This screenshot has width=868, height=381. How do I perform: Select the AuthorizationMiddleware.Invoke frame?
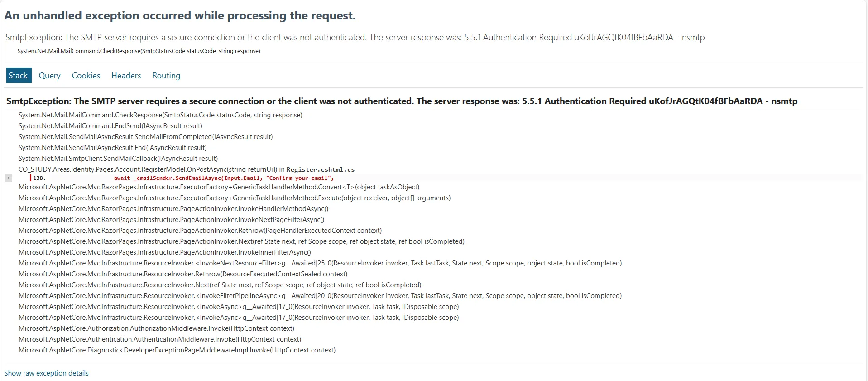156,328
